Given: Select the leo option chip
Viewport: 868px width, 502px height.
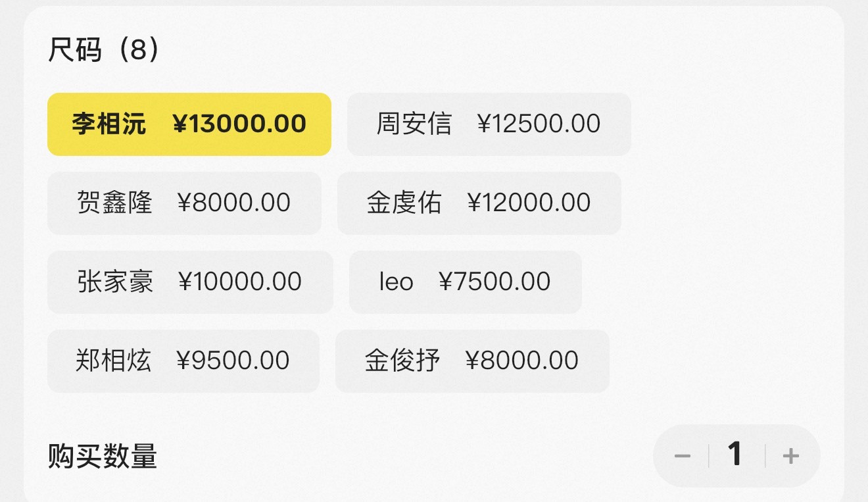Looking at the screenshot, I should tap(465, 282).
